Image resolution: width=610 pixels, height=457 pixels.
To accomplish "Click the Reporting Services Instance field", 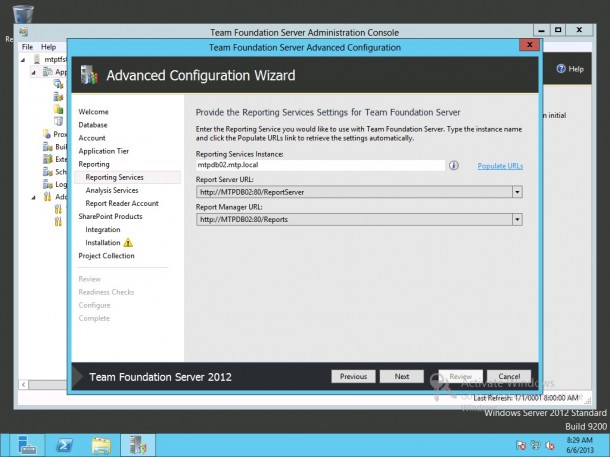I will (x=320, y=165).
